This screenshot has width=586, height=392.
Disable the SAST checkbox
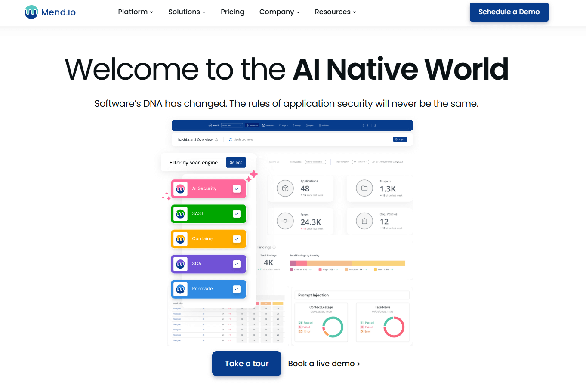[237, 214]
